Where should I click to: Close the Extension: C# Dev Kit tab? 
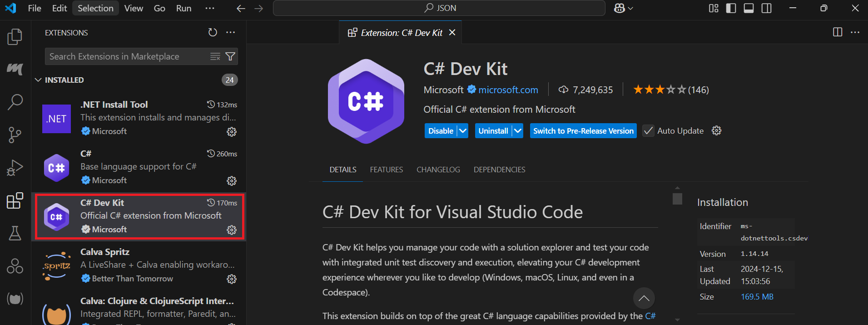click(452, 32)
